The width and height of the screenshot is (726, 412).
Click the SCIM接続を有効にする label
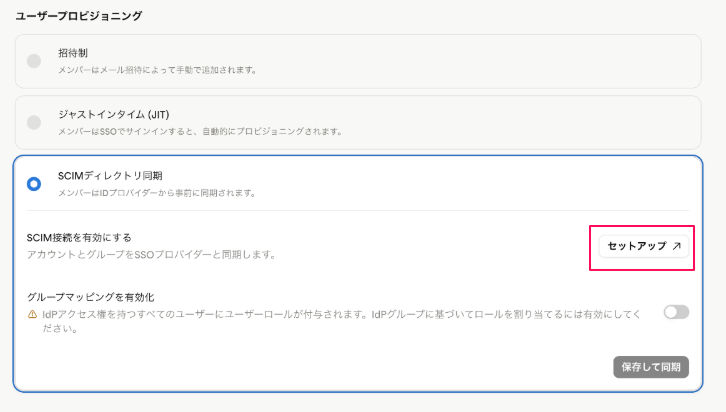pos(79,238)
